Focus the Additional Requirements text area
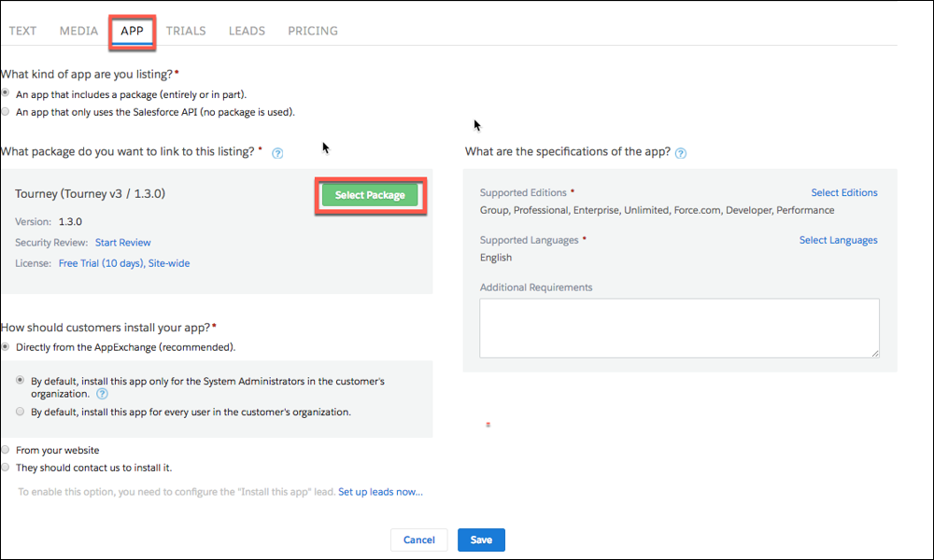Screen dimensions: 934x560 pyautogui.click(x=679, y=328)
